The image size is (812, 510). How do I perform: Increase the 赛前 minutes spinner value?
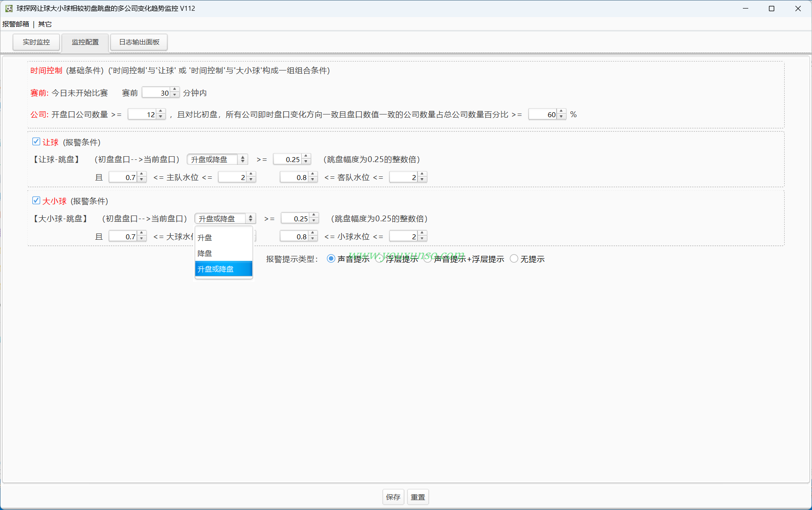[175, 90]
